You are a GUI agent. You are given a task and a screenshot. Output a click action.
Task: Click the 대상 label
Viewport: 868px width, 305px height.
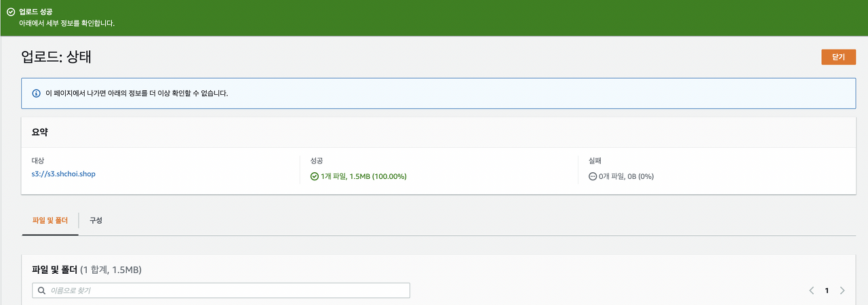click(38, 161)
